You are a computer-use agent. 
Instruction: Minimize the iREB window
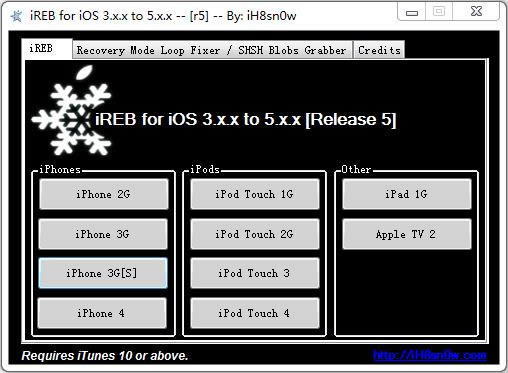pyautogui.click(x=412, y=13)
